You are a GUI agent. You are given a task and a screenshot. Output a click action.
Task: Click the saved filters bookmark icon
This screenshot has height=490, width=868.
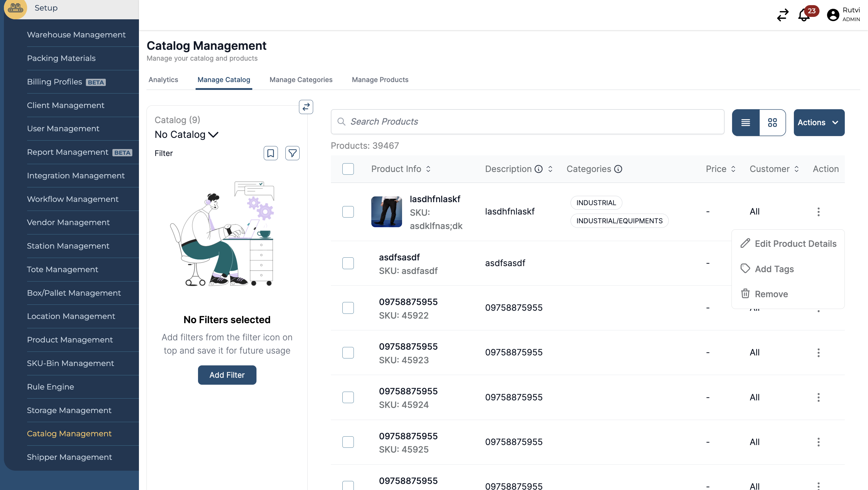(x=270, y=153)
